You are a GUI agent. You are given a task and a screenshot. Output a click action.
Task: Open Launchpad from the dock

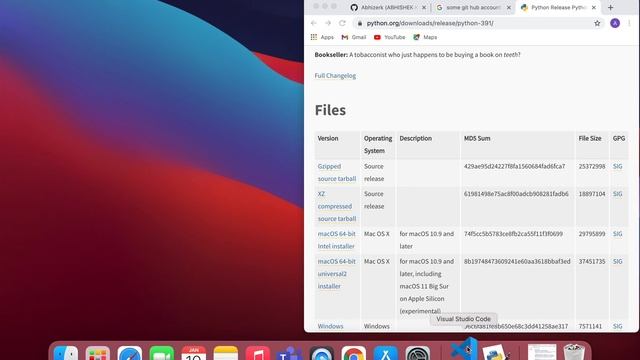pos(98,353)
